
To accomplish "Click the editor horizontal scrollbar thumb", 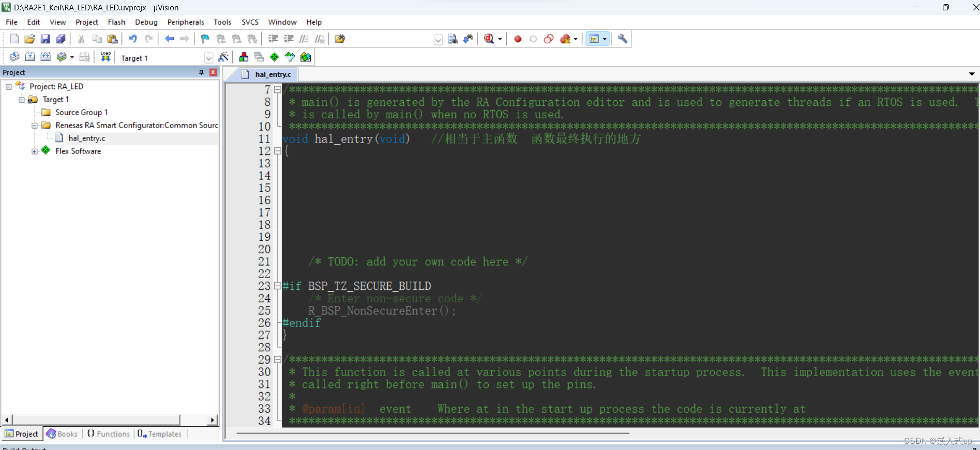I will click(x=433, y=433).
